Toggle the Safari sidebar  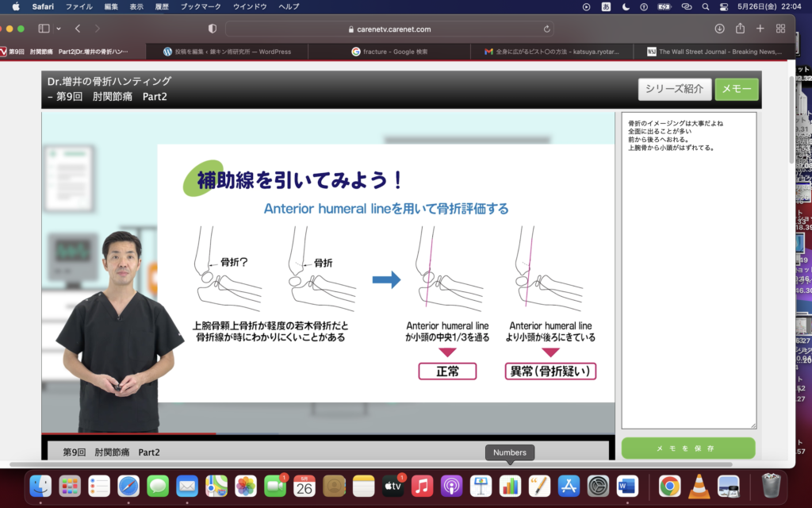(44, 29)
